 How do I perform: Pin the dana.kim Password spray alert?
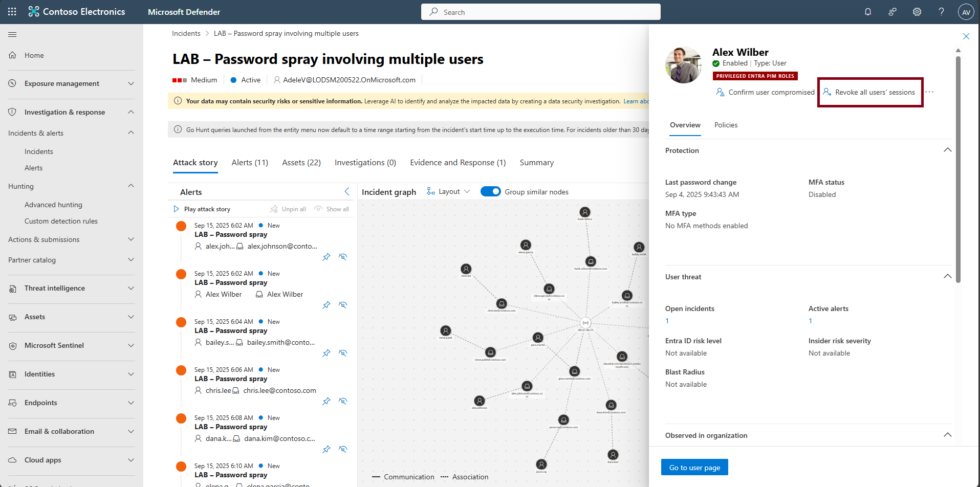[x=326, y=449]
